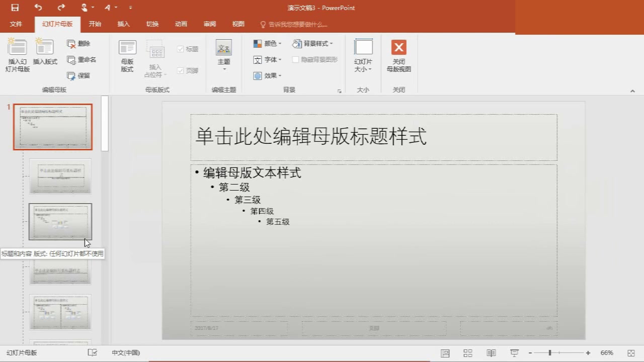Toggle the 页脚 footers checkbox
Image resolution: width=644 pixels, height=362 pixels.
[181, 71]
